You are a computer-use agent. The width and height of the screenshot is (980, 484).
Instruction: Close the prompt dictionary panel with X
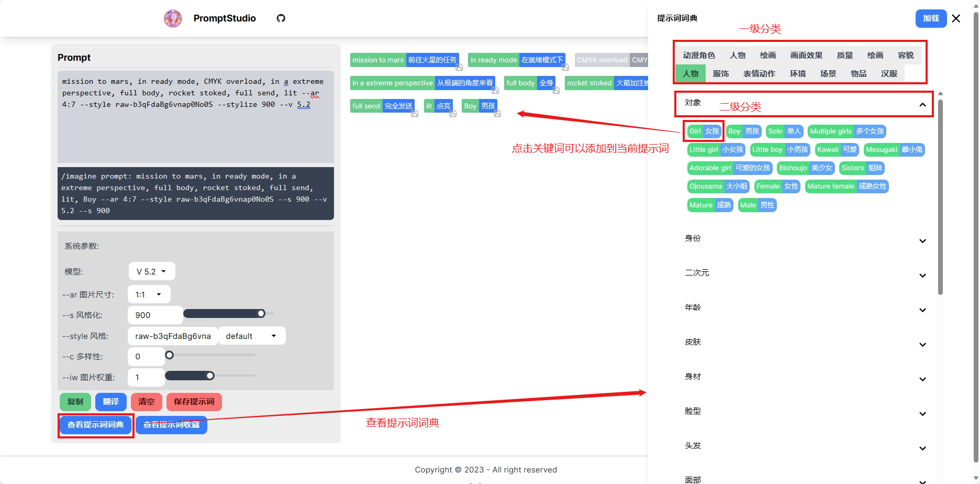pos(956,18)
